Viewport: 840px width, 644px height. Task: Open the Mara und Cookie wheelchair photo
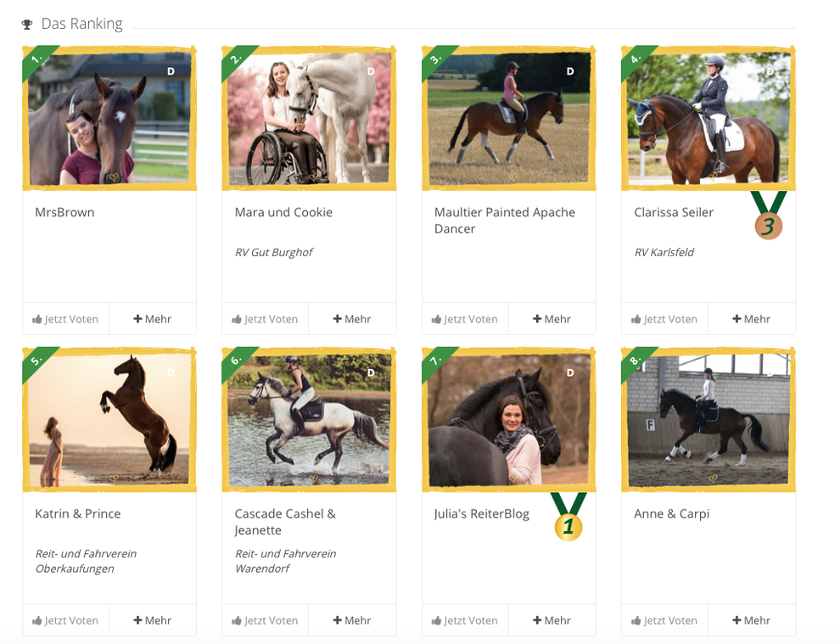tap(309, 119)
